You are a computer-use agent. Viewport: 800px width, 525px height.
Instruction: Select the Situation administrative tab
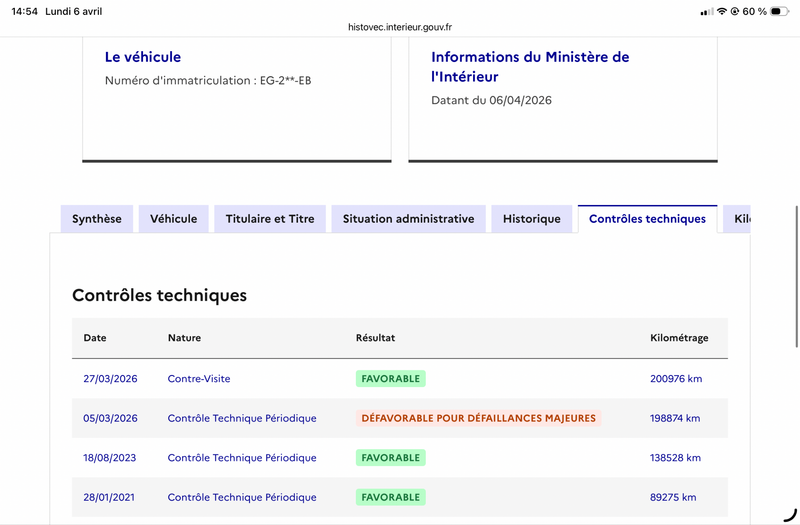click(x=408, y=219)
